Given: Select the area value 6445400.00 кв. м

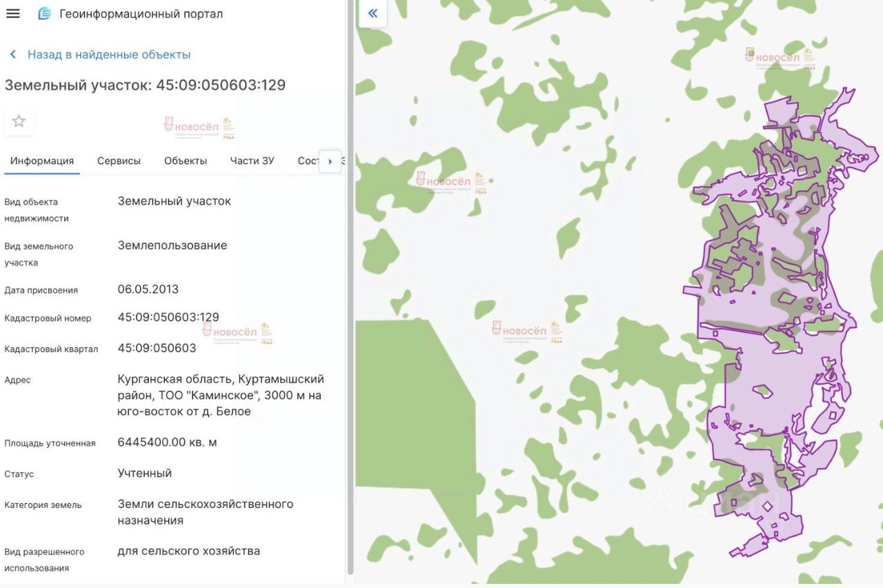Looking at the screenshot, I should click(x=168, y=442).
